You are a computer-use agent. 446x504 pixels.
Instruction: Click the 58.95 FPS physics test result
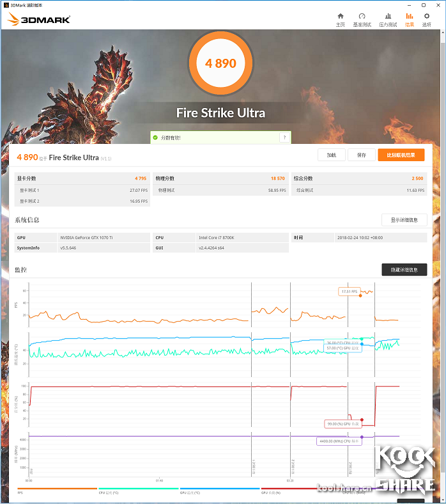(277, 191)
